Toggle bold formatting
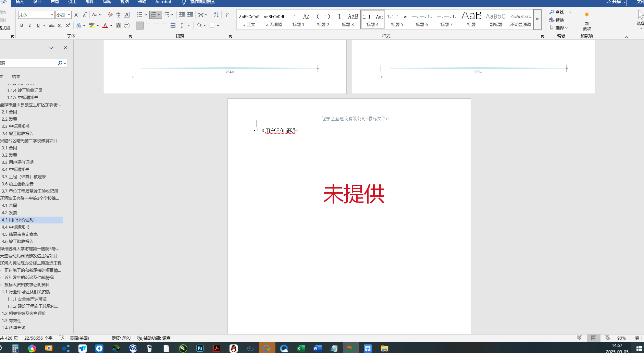The height and width of the screenshot is (353, 644). pos(22,25)
